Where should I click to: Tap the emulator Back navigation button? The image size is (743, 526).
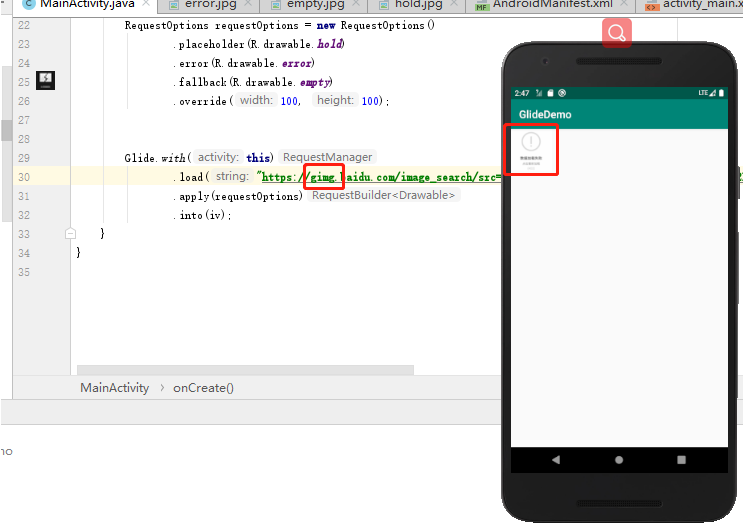pyautogui.click(x=556, y=460)
